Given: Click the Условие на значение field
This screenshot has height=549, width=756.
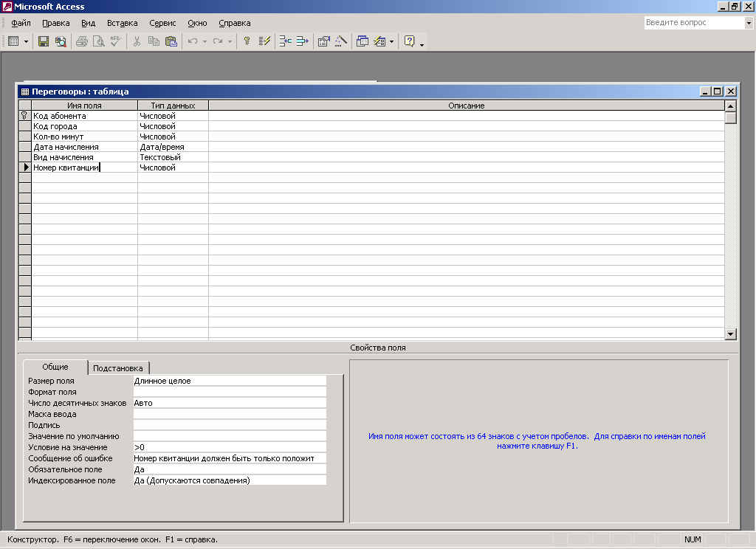Looking at the screenshot, I should 229,447.
